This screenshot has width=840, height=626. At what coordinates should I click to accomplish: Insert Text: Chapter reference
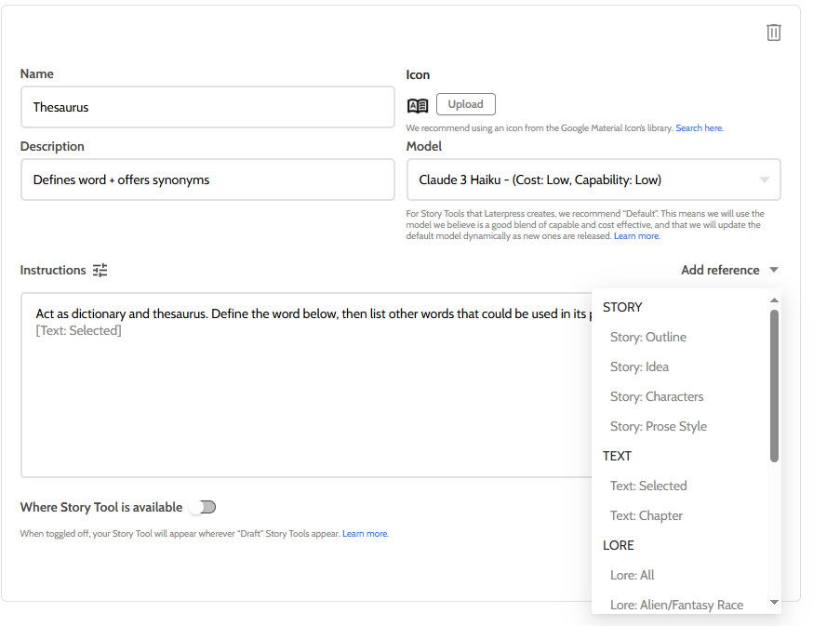[647, 515]
